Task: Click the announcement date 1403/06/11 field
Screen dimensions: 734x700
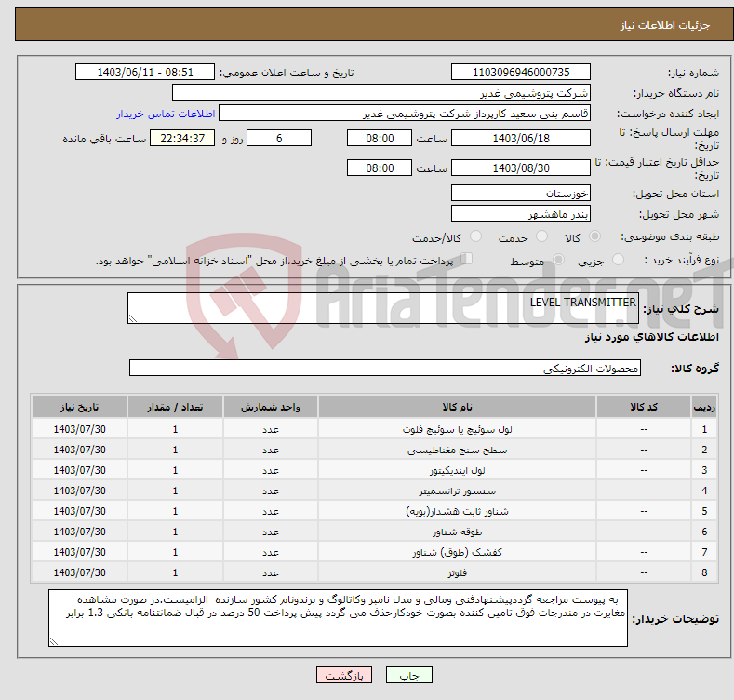Action: coord(144,73)
